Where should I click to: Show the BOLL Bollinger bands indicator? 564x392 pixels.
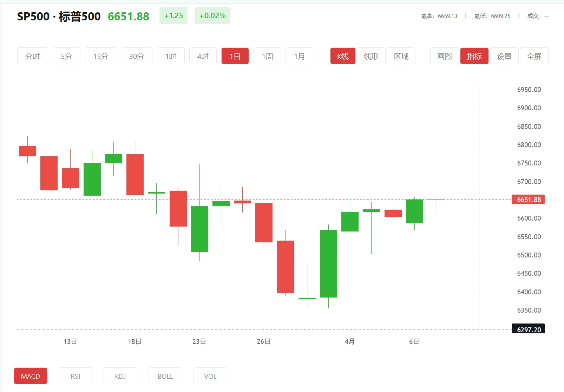(x=165, y=376)
